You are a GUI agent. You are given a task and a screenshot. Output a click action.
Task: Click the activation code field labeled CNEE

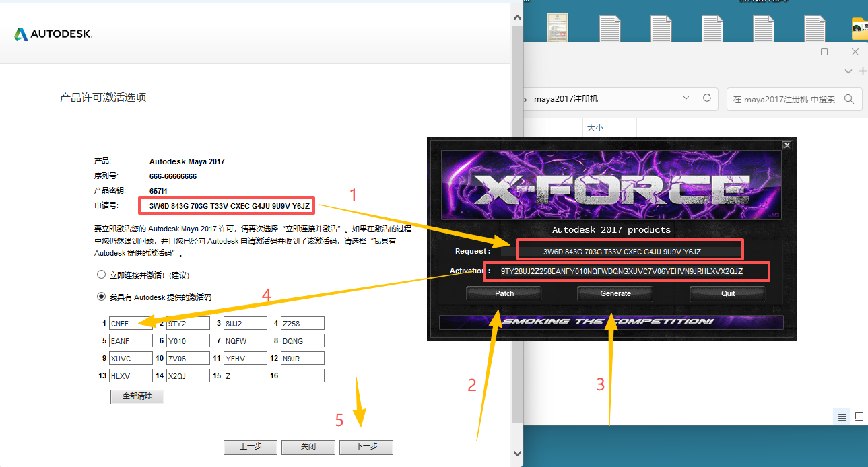pos(130,323)
